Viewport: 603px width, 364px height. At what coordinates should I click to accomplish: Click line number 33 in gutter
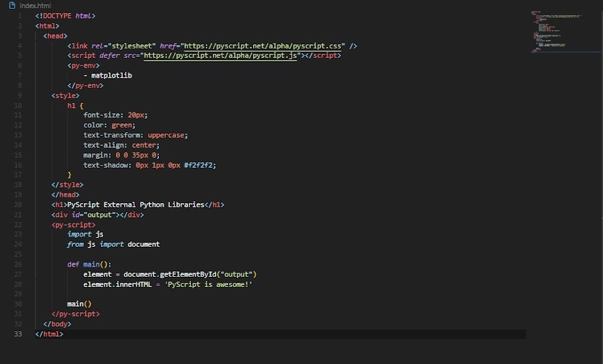(x=18, y=334)
